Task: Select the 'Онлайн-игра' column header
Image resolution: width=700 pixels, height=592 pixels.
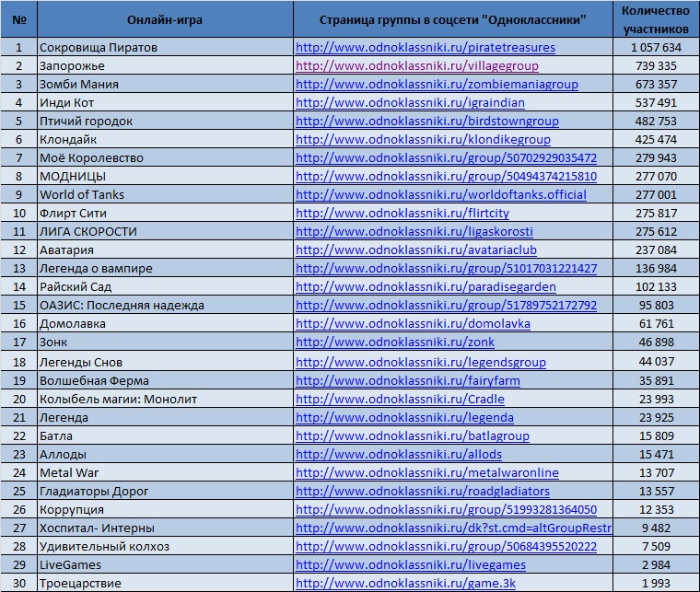Action: point(165,19)
